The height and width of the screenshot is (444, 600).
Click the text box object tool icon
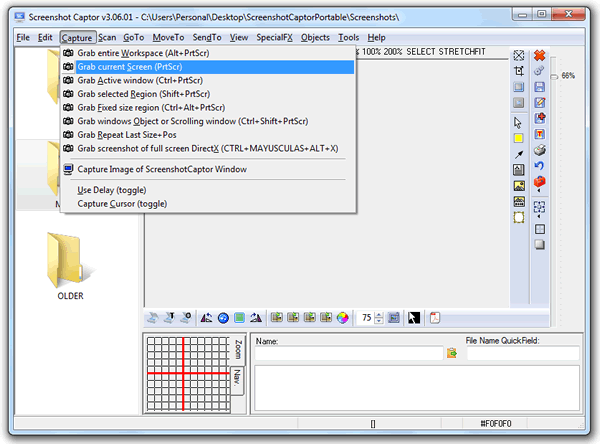point(519,170)
